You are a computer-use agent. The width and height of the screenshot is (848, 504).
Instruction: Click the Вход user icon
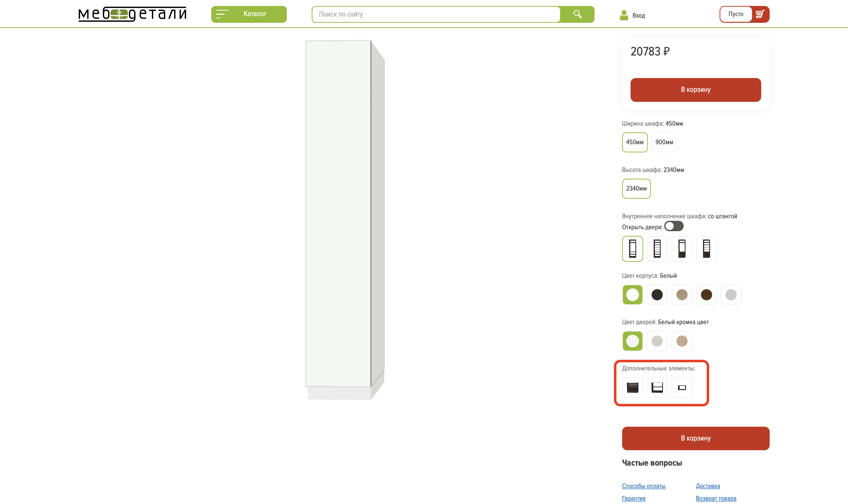coord(624,15)
